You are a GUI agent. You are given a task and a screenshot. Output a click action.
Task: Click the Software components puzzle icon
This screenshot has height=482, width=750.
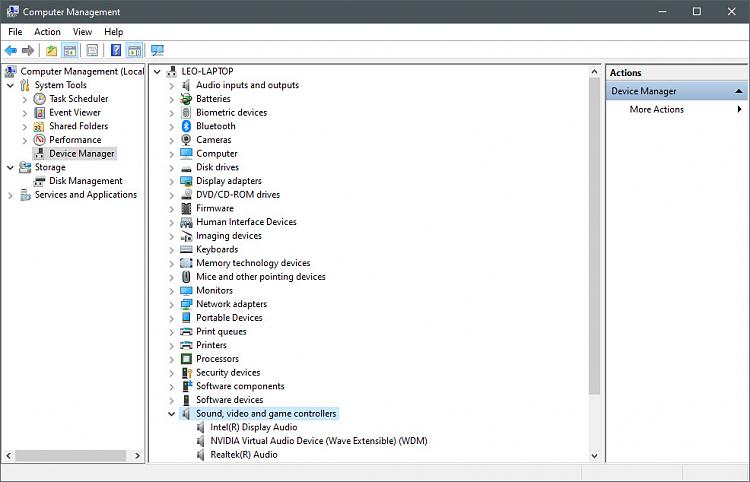coord(187,386)
